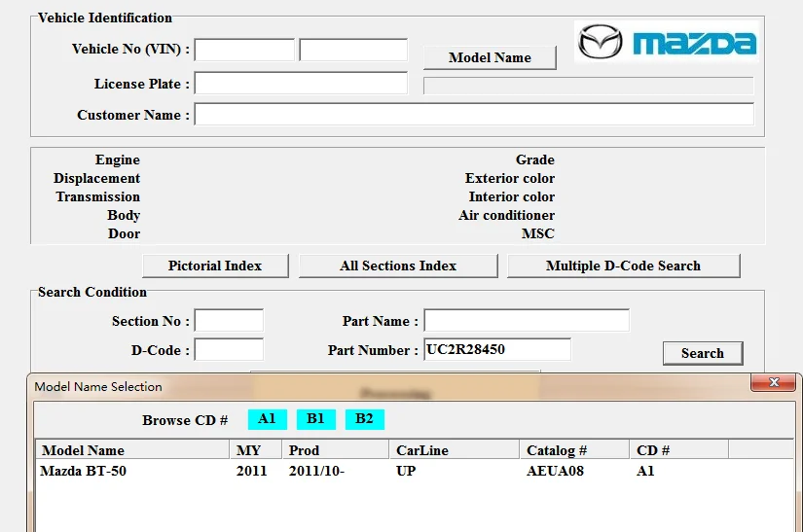
Task: Click the Mazda logo image
Action: [x=667, y=43]
